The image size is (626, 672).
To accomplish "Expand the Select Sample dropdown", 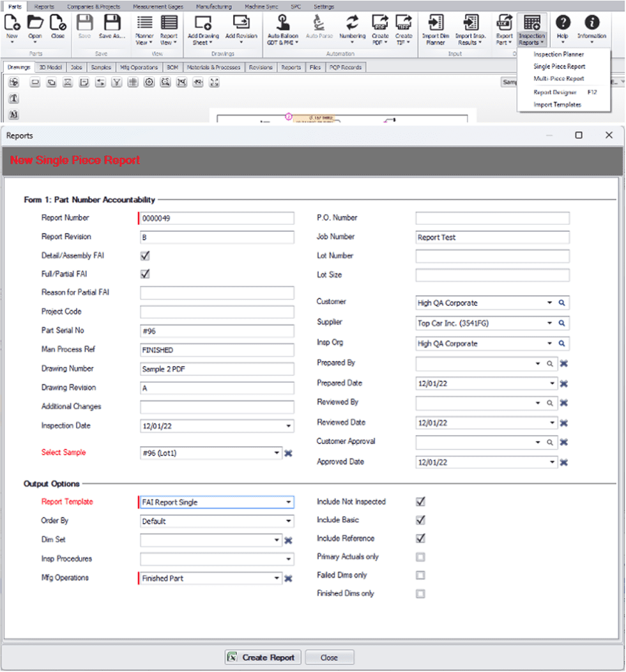I will [x=277, y=452].
